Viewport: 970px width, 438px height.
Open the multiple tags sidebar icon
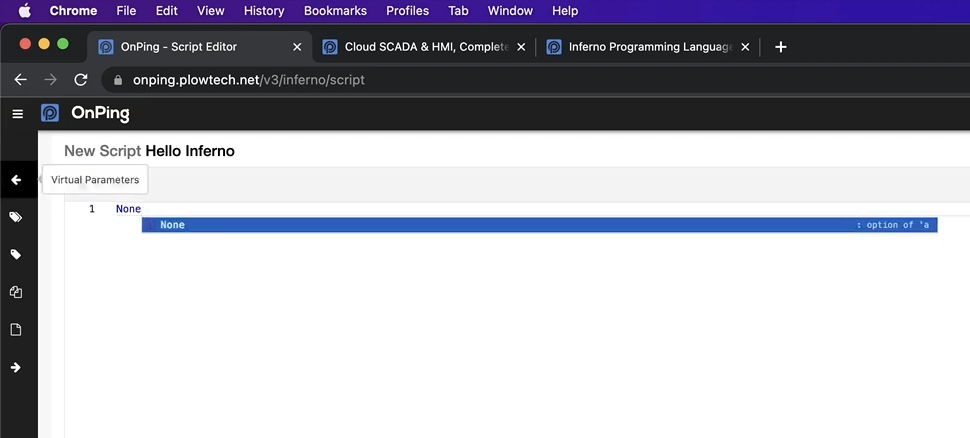coord(16,217)
